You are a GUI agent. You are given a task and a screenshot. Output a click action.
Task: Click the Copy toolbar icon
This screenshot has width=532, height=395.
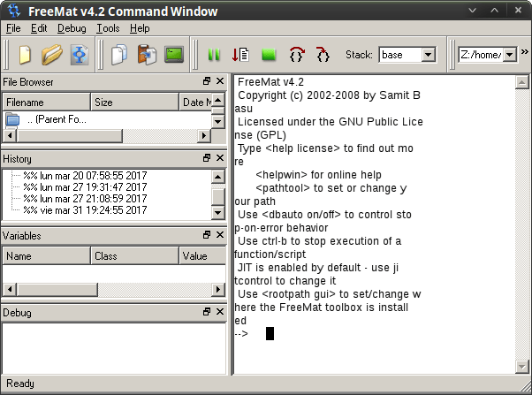click(x=119, y=55)
